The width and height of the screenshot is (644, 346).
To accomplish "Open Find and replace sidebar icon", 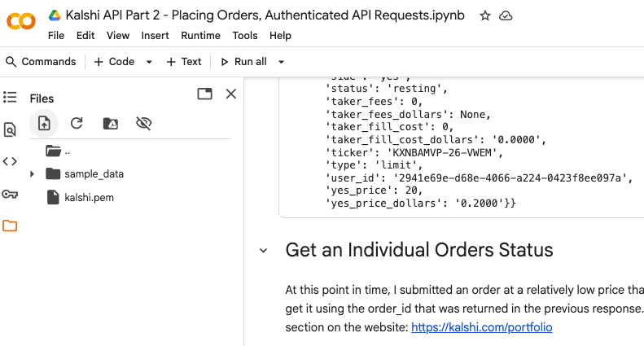I will click(x=10, y=129).
